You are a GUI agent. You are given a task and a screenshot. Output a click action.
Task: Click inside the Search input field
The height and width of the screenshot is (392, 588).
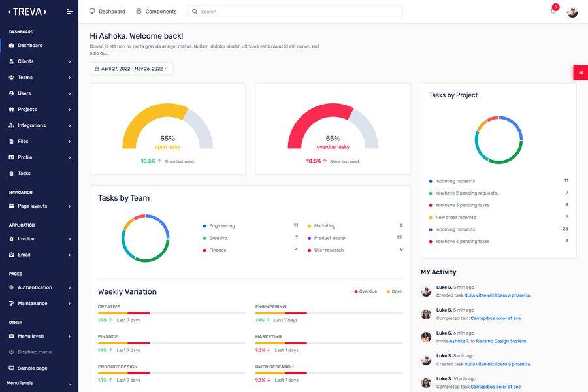tap(294, 10)
